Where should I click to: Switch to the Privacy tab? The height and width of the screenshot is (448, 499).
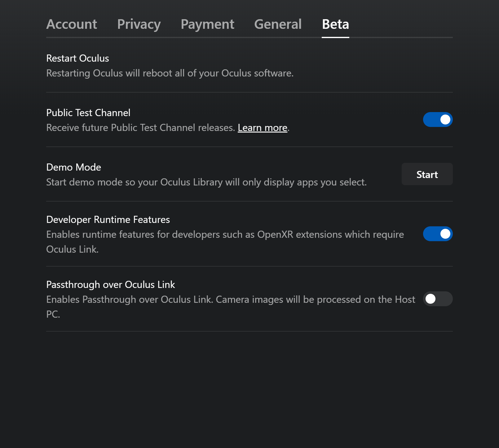pyautogui.click(x=139, y=24)
